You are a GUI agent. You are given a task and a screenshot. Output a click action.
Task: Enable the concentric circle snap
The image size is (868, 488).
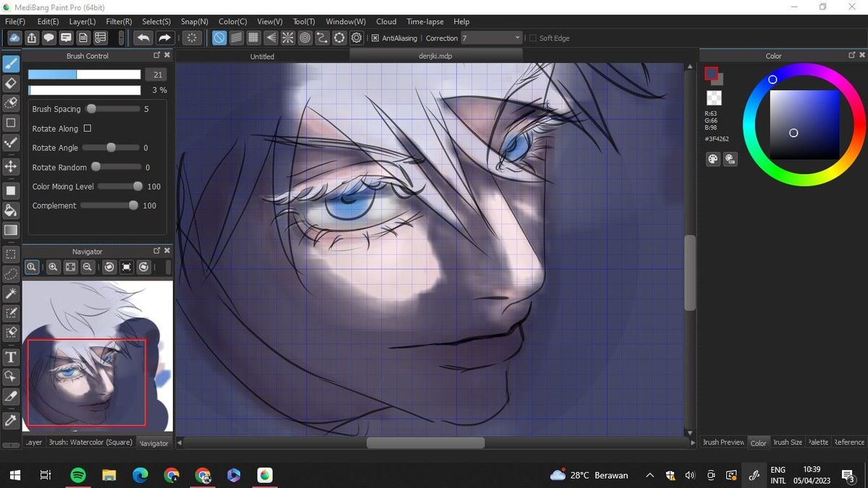(305, 38)
